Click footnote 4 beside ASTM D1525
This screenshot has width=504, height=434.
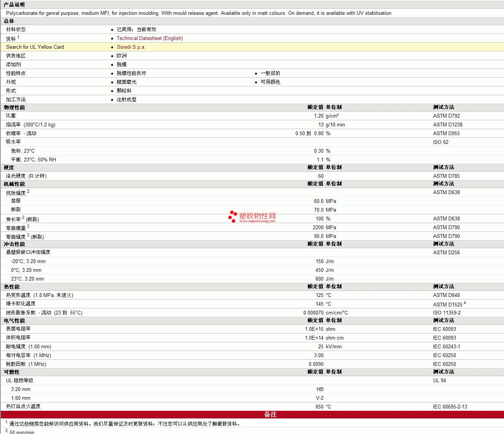click(x=465, y=303)
